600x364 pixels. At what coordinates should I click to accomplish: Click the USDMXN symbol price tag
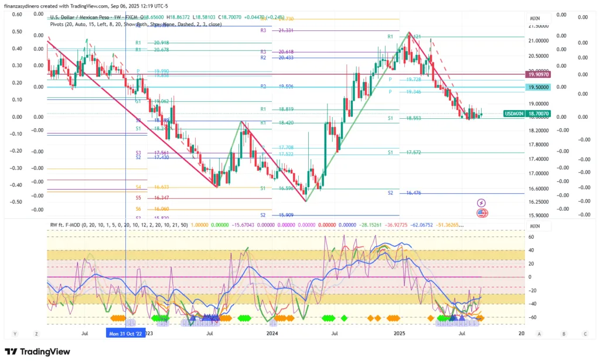[x=514, y=114]
